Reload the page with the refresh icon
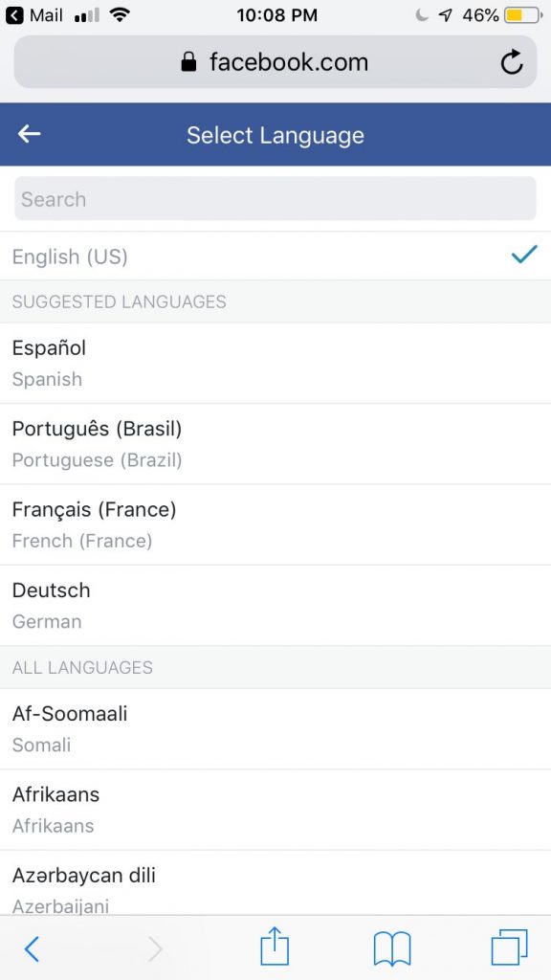Image resolution: width=551 pixels, height=980 pixels. tap(512, 62)
